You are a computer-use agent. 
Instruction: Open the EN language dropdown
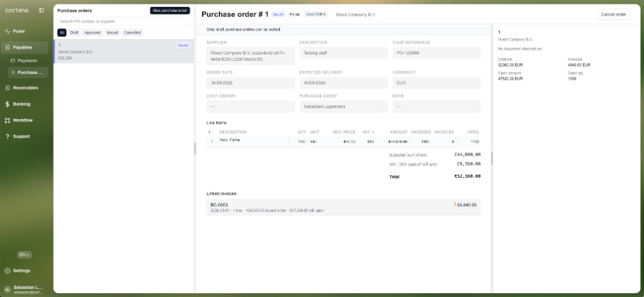[25, 255]
